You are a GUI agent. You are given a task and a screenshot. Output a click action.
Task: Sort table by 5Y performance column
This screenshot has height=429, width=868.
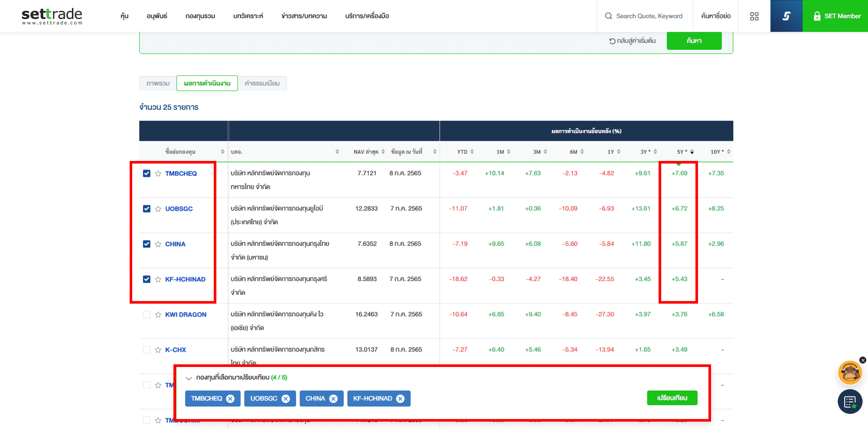click(x=685, y=152)
